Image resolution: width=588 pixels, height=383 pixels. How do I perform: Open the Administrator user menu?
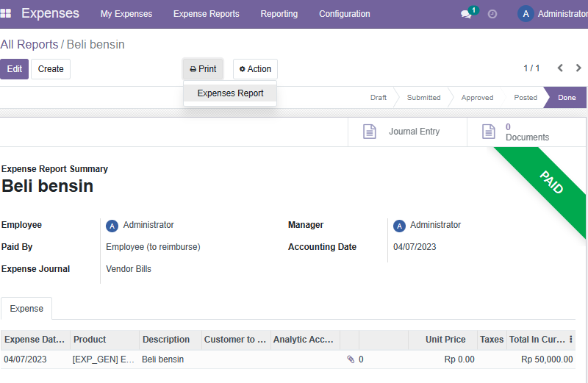click(553, 14)
